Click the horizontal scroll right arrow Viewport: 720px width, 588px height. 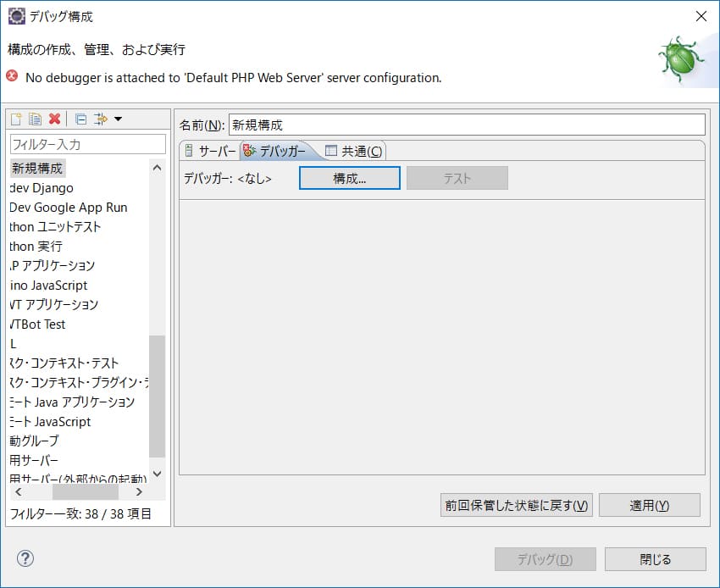[139, 492]
